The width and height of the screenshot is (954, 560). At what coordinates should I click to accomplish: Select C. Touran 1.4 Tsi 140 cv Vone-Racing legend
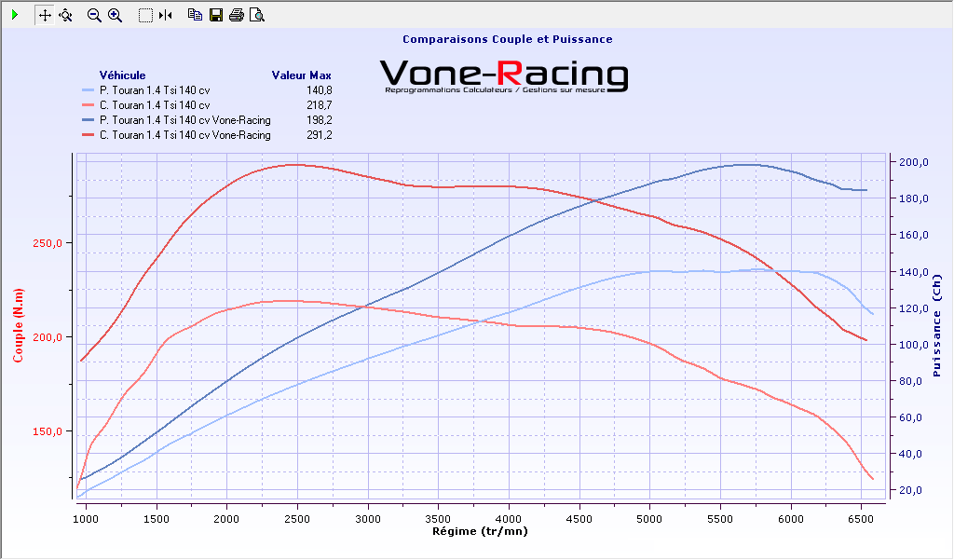click(x=184, y=135)
